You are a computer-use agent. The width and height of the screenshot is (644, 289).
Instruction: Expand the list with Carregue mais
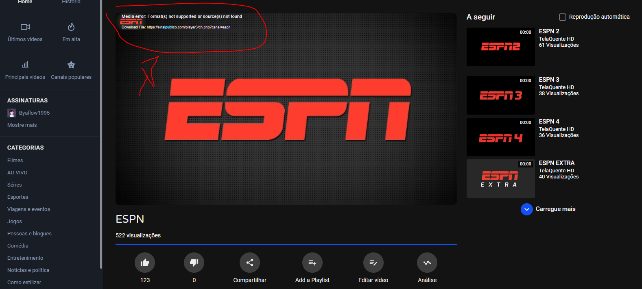[x=527, y=209]
